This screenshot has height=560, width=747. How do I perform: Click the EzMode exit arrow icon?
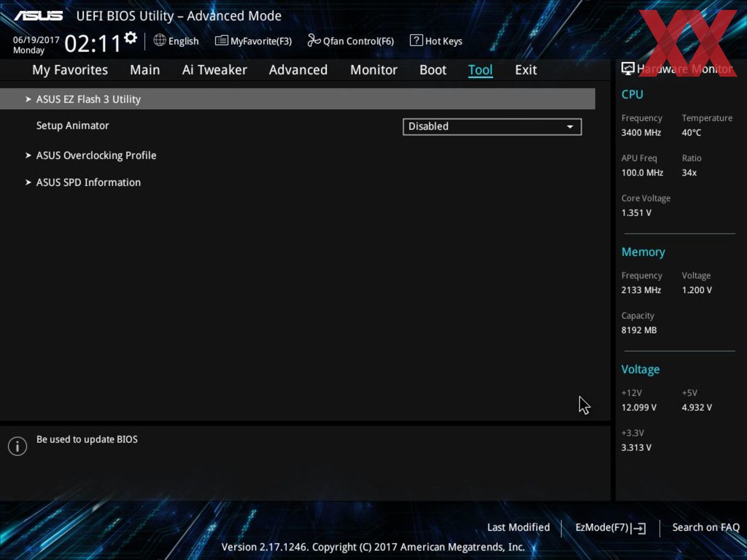pos(638,528)
